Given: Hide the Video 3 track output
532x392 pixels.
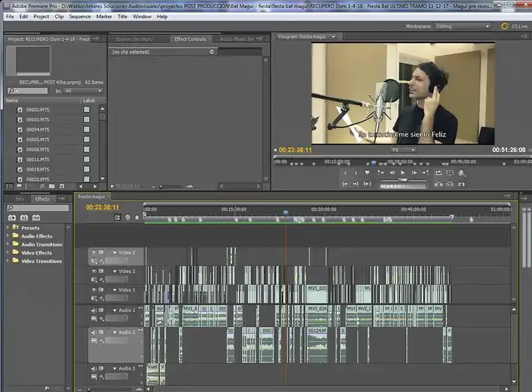Looking at the screenshot, I should click(94, 252).
